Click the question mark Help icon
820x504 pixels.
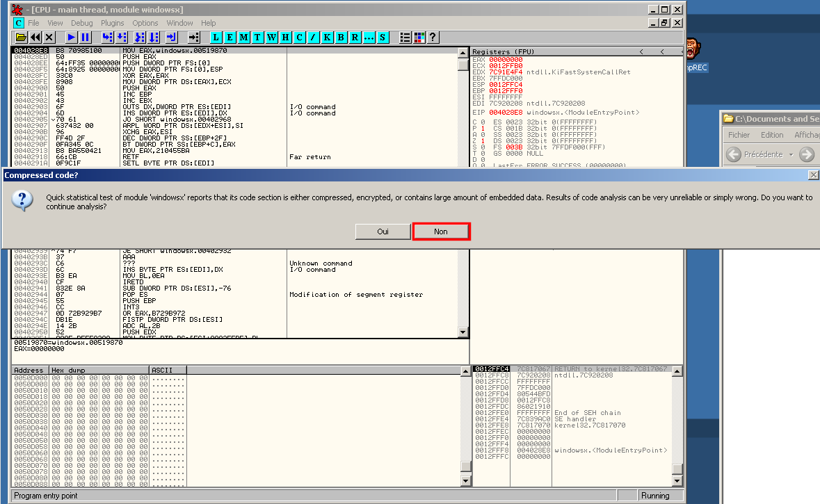point(433,37)
